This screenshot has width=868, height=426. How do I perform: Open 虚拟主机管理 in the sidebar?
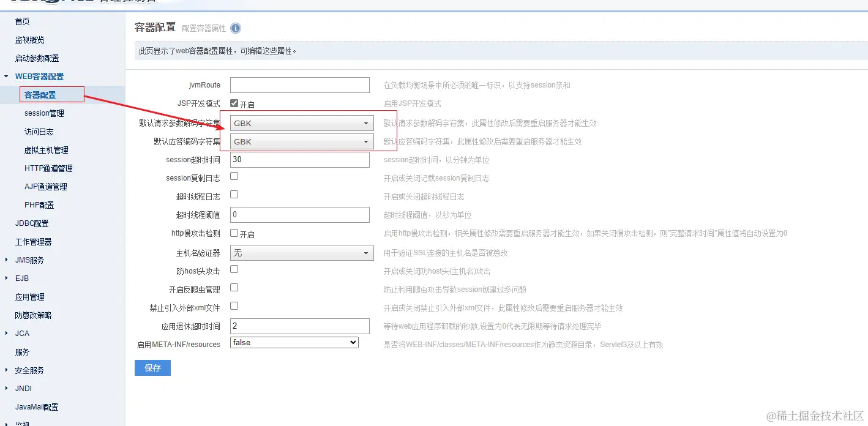(x=46, y=150)
